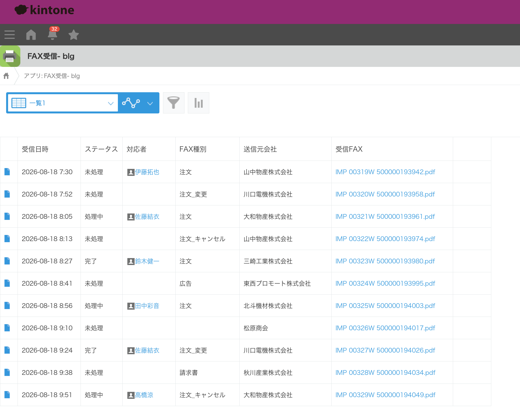Click the kintone logo
Image resolution: width=520 pixels, height=420 pixels.
(x=45, y=10)
